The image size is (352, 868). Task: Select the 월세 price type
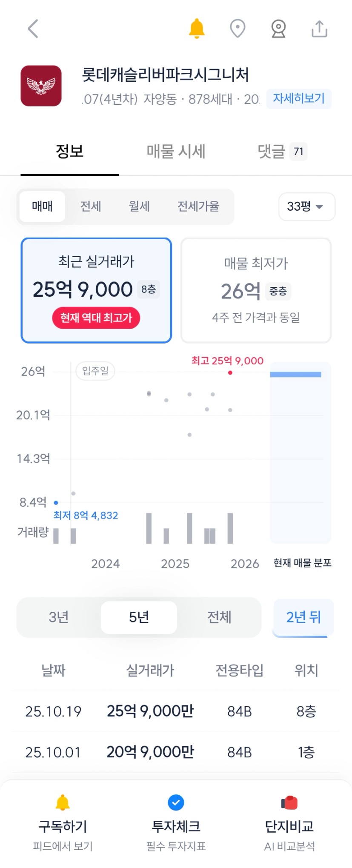139,206
